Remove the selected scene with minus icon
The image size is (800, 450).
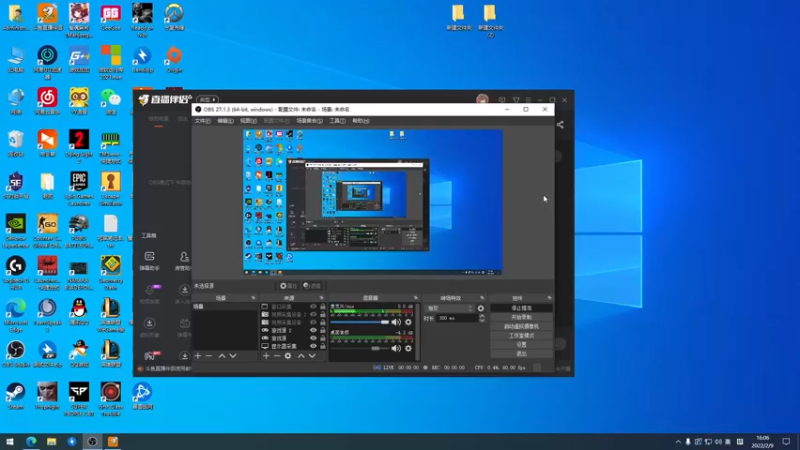pyautogui.click(x=209, y=356)
